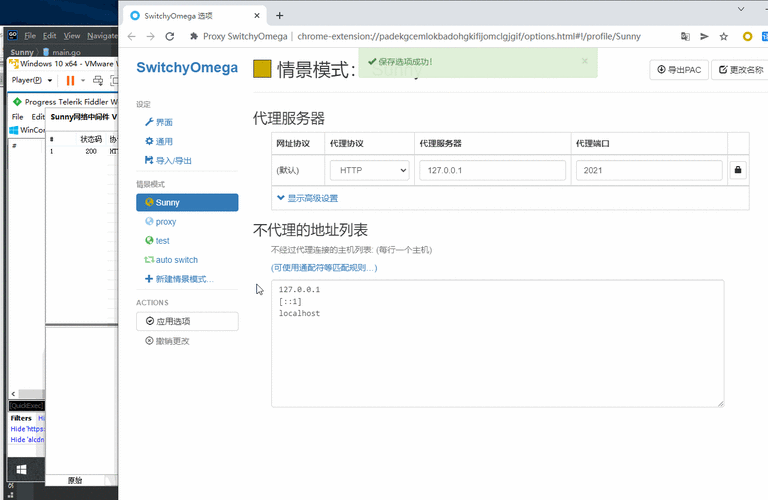Dismiss the 保存选项成功 notification
Image resolution: width=768 pixels, height=500 pixels.
584,61
